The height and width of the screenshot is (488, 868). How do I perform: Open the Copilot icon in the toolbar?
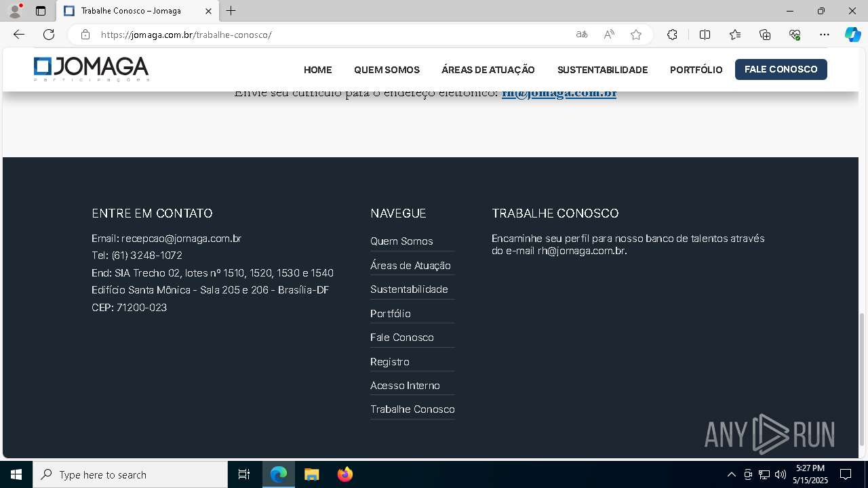pyautogui.click(x=852, y=35)
